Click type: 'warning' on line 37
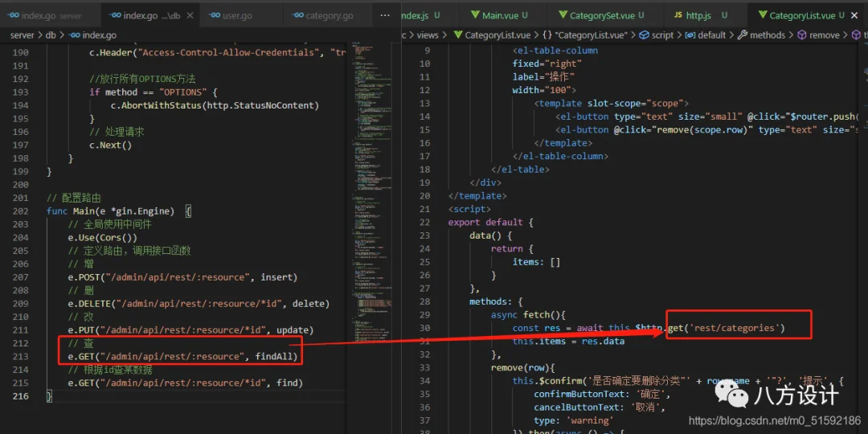868x434 pixels. pyautogui.click(x=574, y=420)
